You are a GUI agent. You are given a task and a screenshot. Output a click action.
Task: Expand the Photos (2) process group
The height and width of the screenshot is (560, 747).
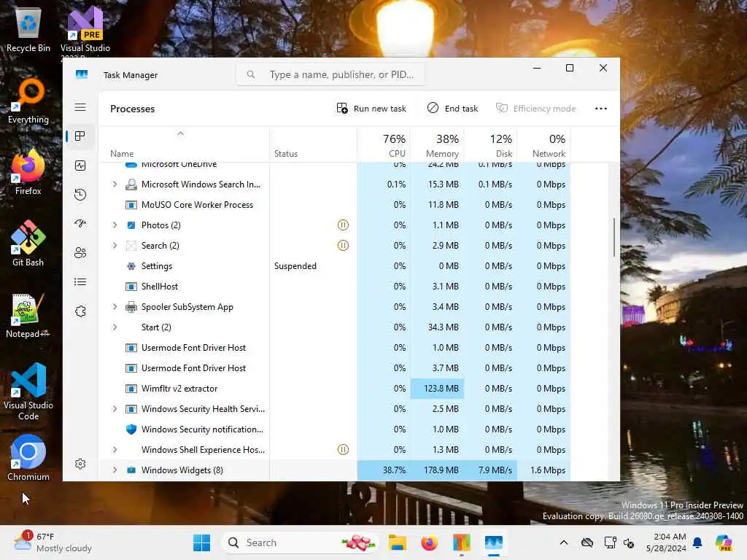point(115,225)
